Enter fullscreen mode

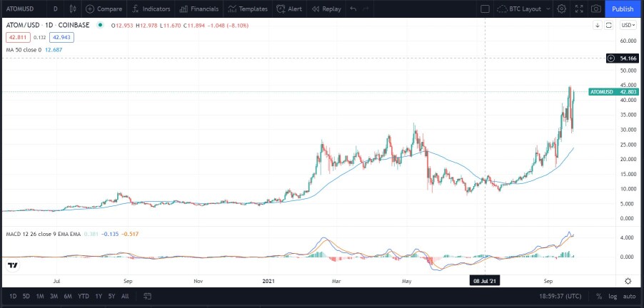pyautogui.click(x=579, y=9)
